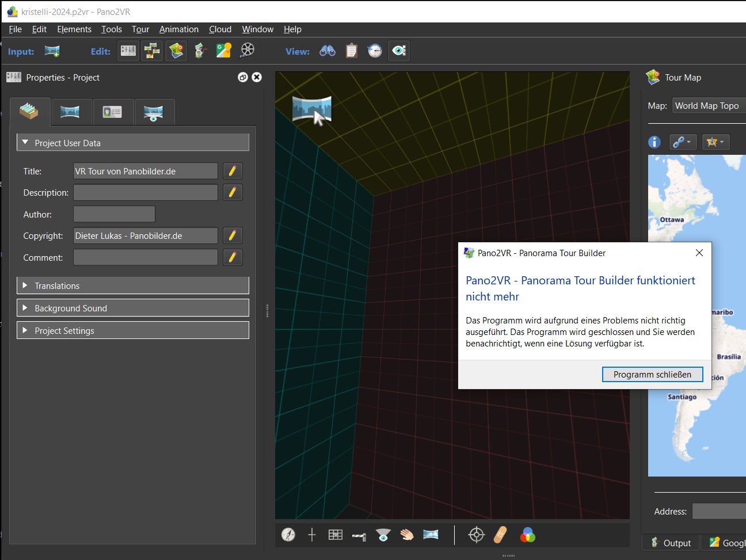Select the Project properties tab icon
The width and height of the screenshot is (746, 560).
click(29, 112)
